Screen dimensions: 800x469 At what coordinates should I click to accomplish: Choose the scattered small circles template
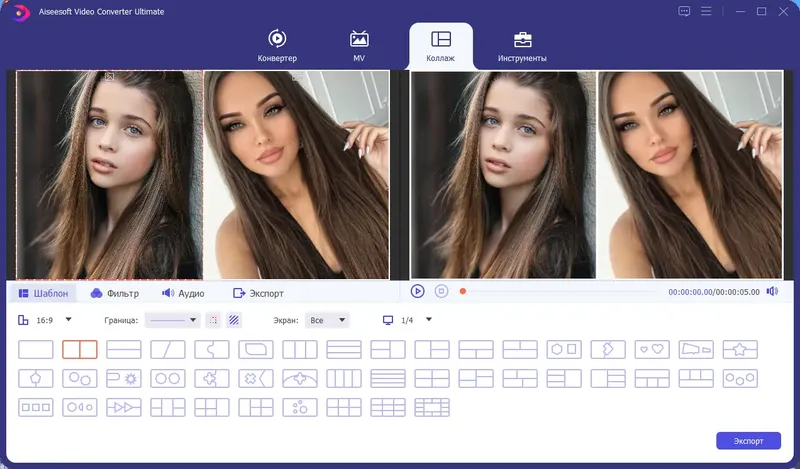click(299, 408)
